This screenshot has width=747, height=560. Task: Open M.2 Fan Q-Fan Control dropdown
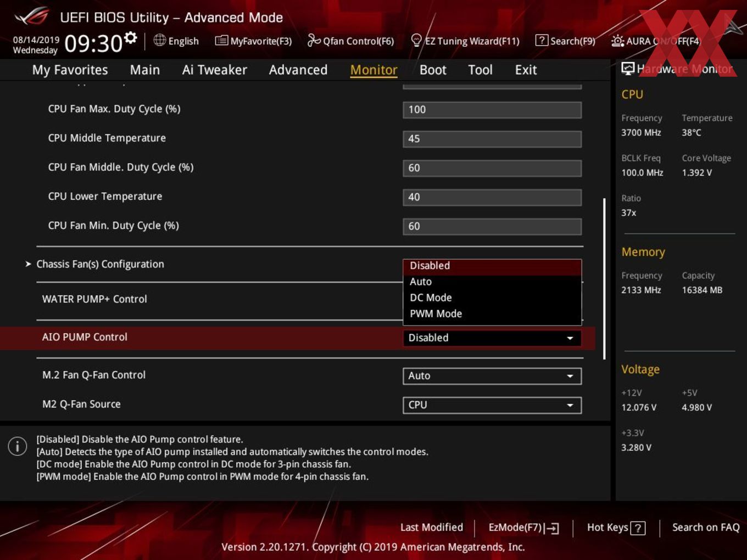[492, 376]
